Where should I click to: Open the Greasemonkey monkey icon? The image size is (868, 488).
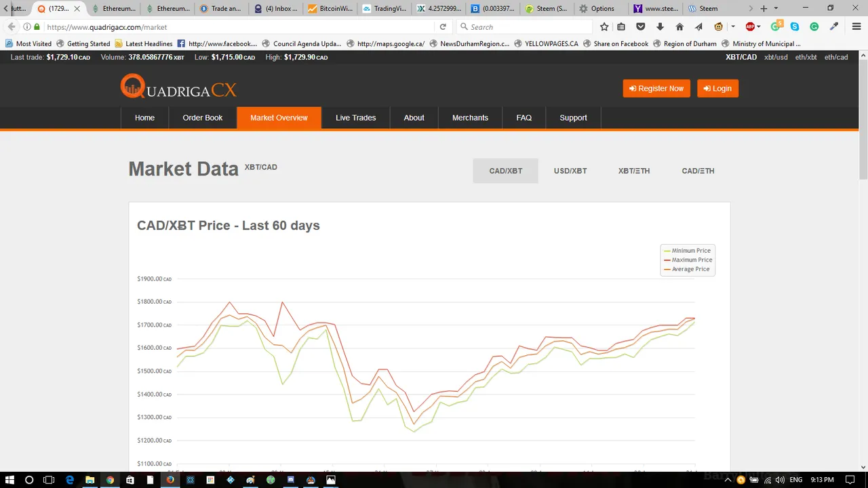[719, 27]
